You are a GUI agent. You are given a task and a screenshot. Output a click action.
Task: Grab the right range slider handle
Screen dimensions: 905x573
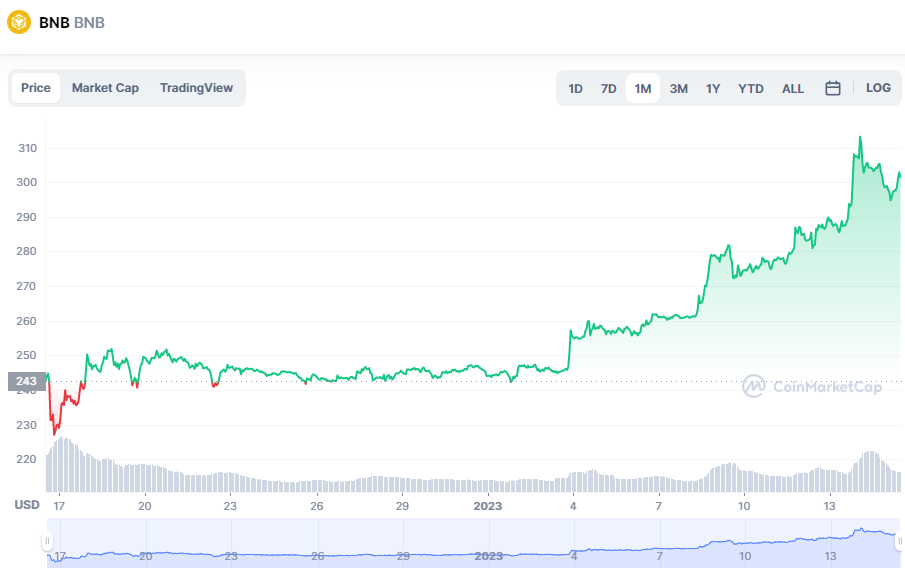click(x=899, y=541)
